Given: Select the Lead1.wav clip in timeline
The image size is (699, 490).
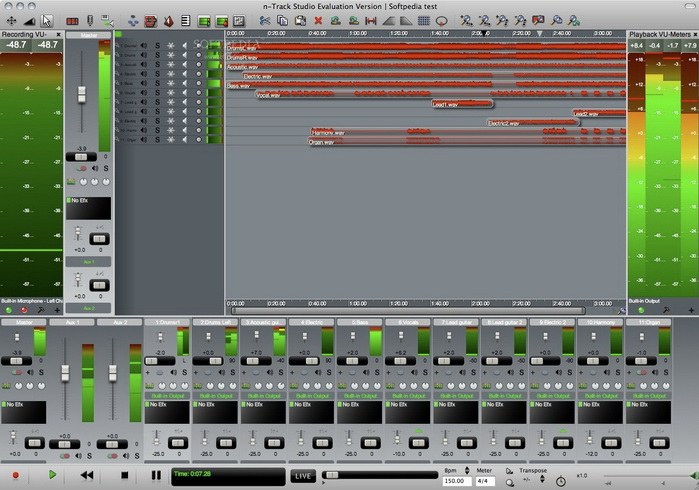Looking at the screenshot, I should 461,104.
